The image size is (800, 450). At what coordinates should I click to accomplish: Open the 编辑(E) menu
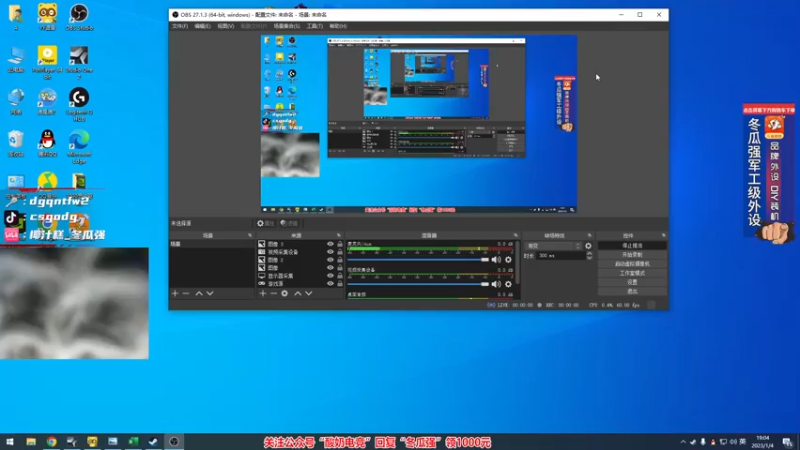[x=203, y=26]
